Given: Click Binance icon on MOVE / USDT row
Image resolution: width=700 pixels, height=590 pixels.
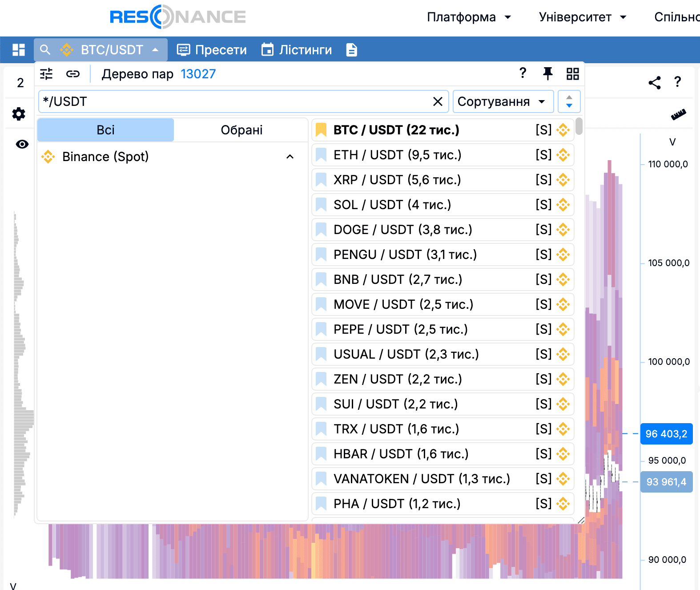Looking at the screenshot, I should tap(563, 304).
